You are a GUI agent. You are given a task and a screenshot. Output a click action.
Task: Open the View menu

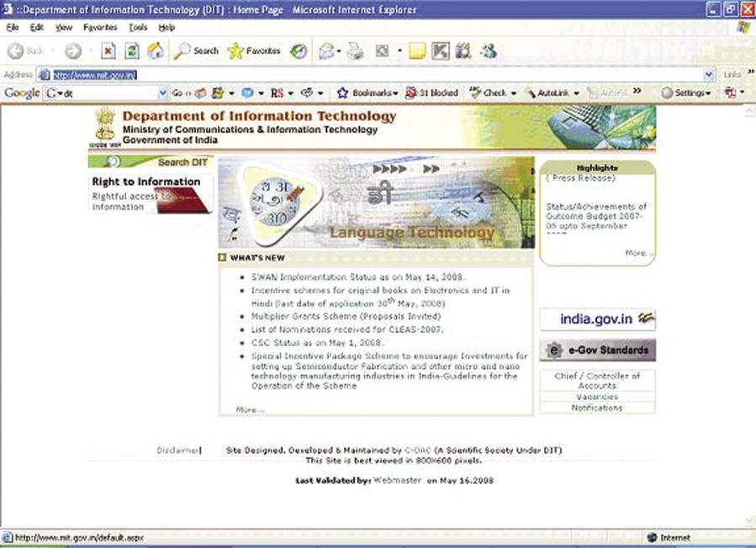point(64,28)
